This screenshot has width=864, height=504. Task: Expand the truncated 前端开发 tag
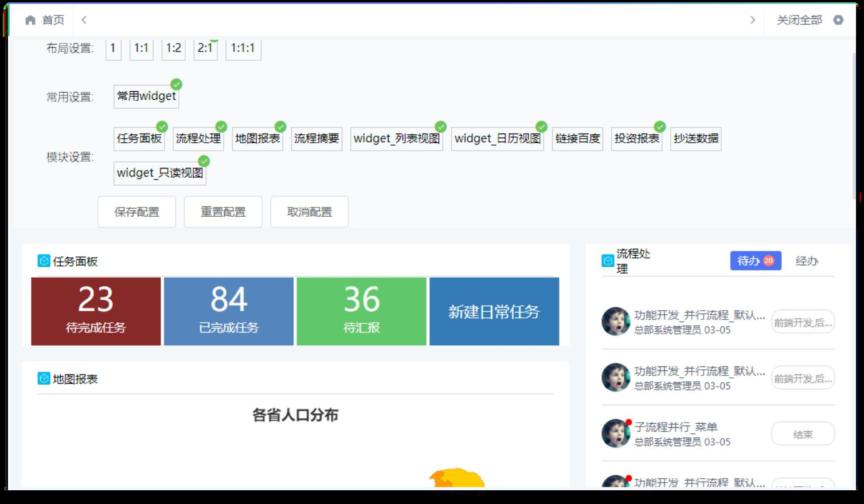tap(803, 322)
